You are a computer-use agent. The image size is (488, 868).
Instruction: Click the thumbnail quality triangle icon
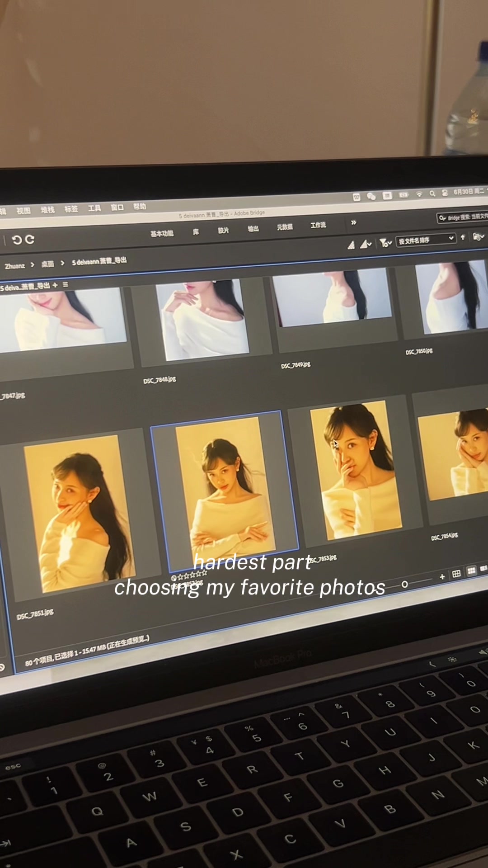click(x=351, y=245)
